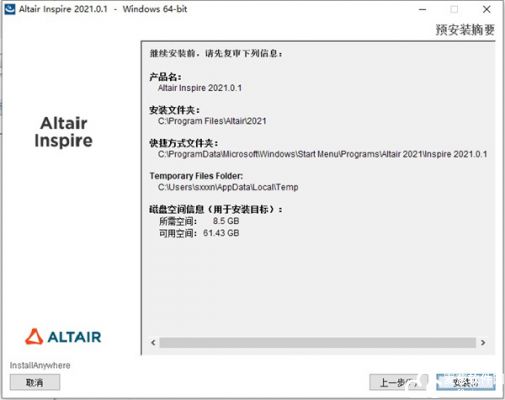Go back with the 上一步 button
Image resolution: width=505 pixels, height=400 pixels.
[398, 382]
